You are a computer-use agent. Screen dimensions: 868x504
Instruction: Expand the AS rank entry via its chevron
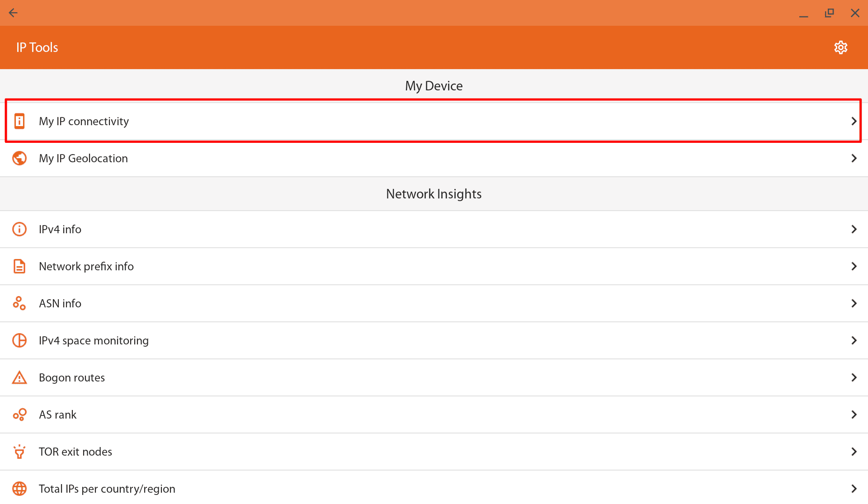854,414
